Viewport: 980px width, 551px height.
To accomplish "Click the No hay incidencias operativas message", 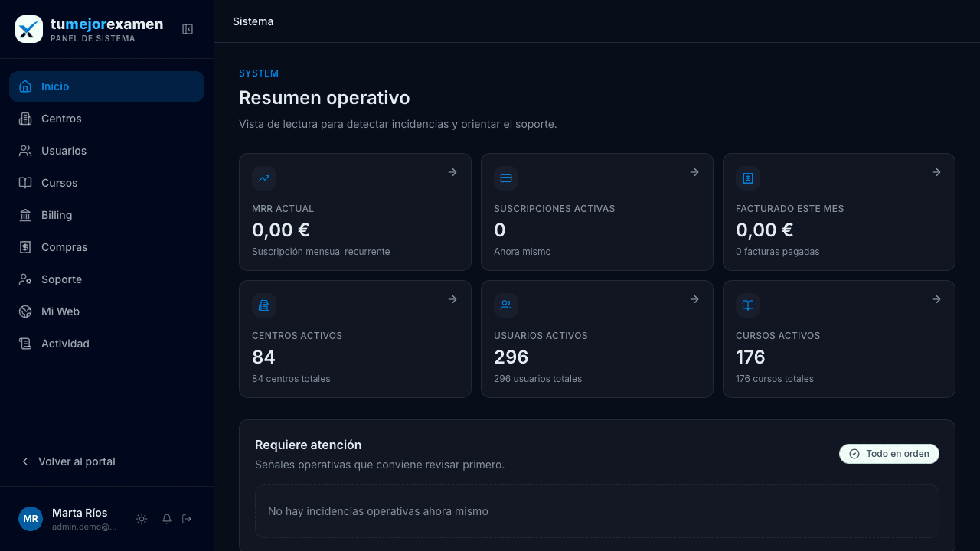I will point(378,511).
